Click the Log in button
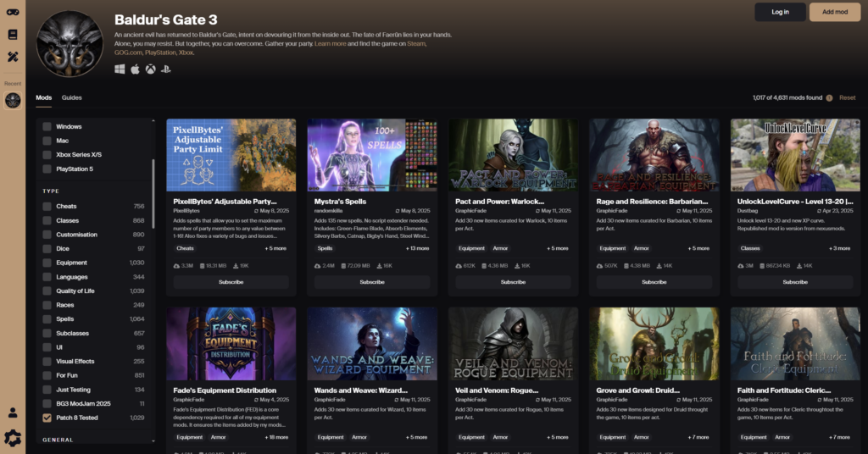 (x=780, y=12)
